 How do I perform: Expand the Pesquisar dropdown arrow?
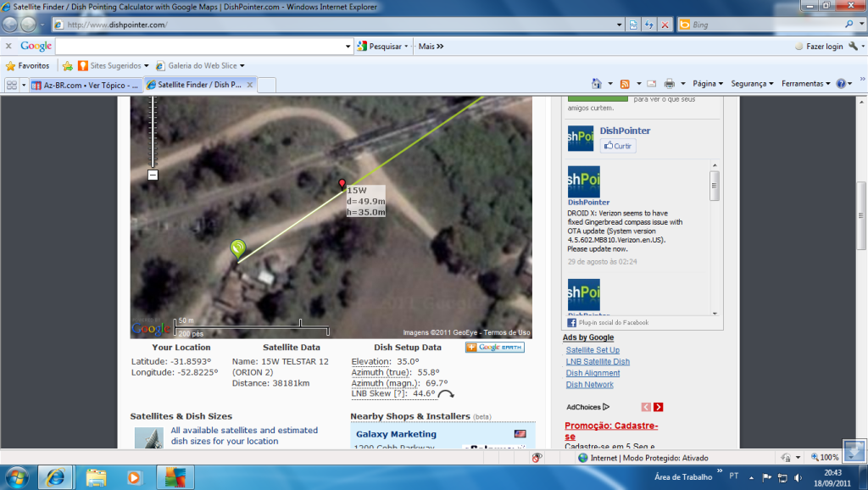tap(406, 47)
